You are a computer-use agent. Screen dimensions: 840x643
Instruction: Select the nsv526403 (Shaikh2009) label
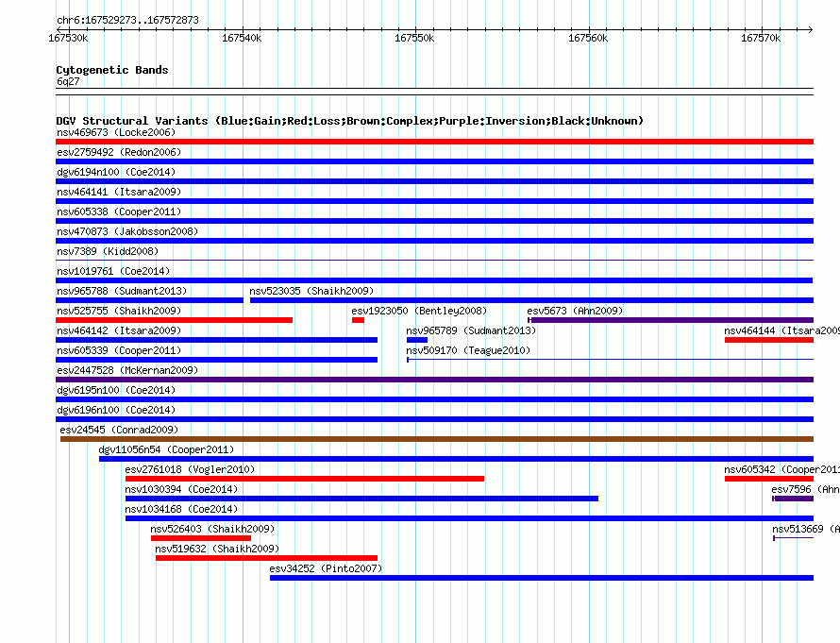(212, 529)
